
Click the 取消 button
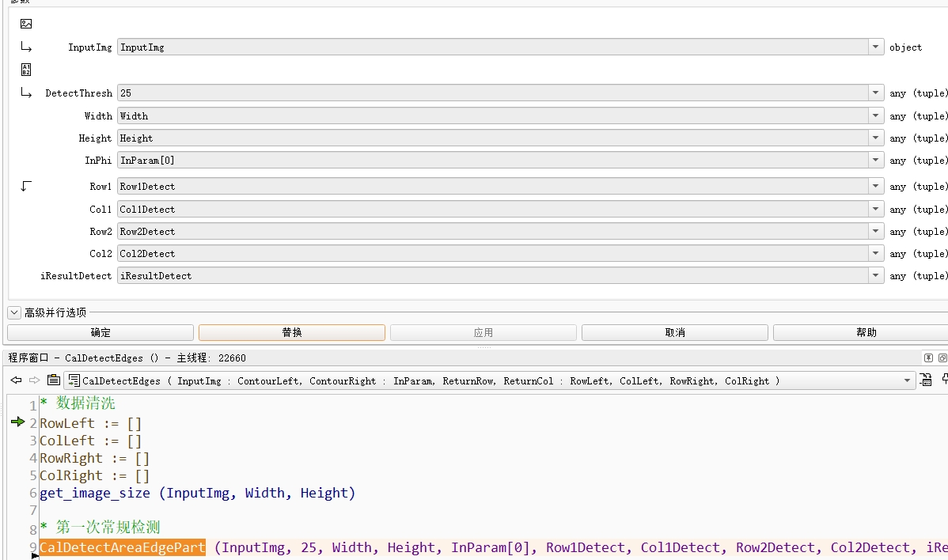[x=675, y=333]
